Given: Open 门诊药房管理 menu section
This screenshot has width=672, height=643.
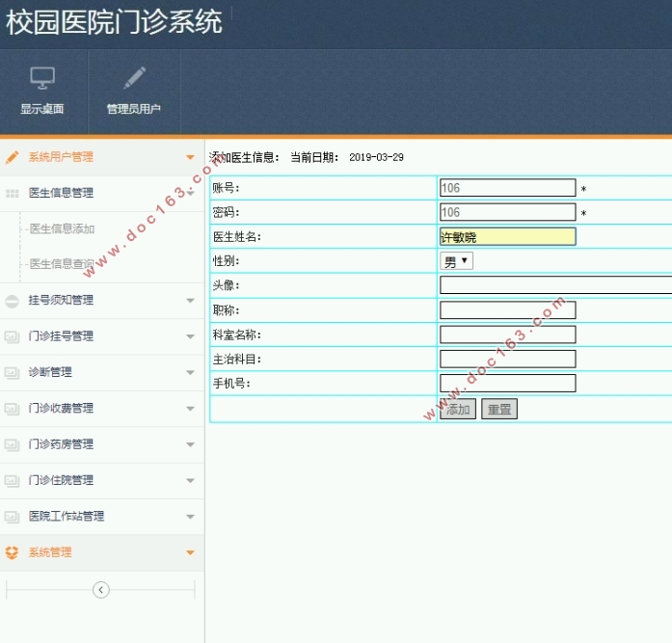Looking at the screenshot, I should tap(102, 444).
